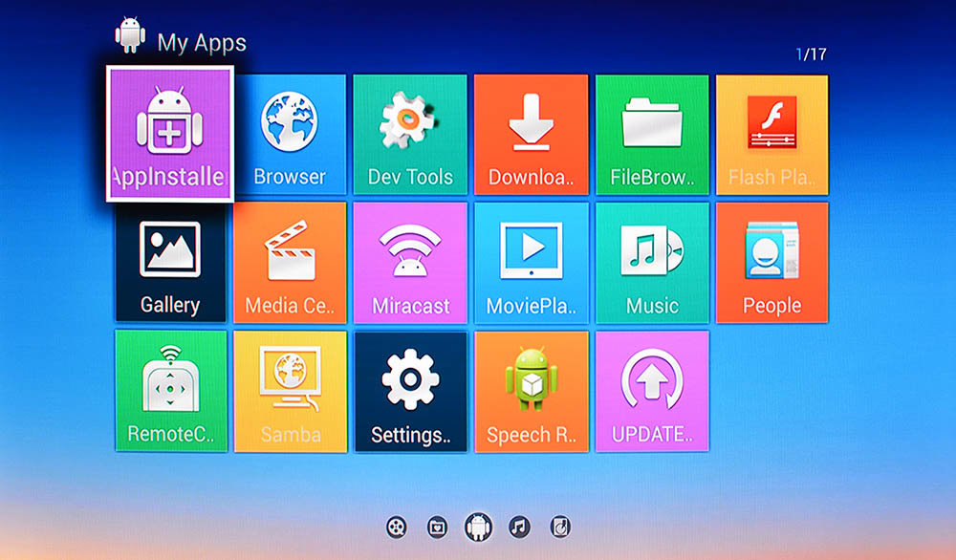Launch the FileBrowser app
Screen dimensions: 956x560
tap(652, 135)
